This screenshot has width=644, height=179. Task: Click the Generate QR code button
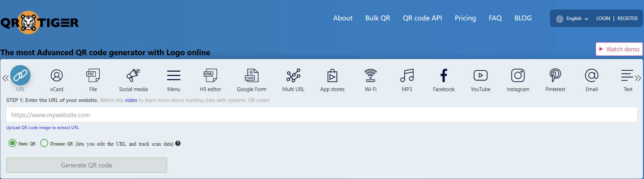click(87, 165)
